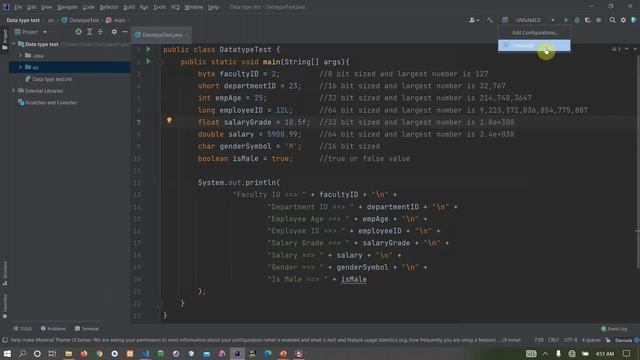The width and height of the screenshot is (640, 360).
Task: Click Collapse All icon in Project panel
Action: click(100, 32)
